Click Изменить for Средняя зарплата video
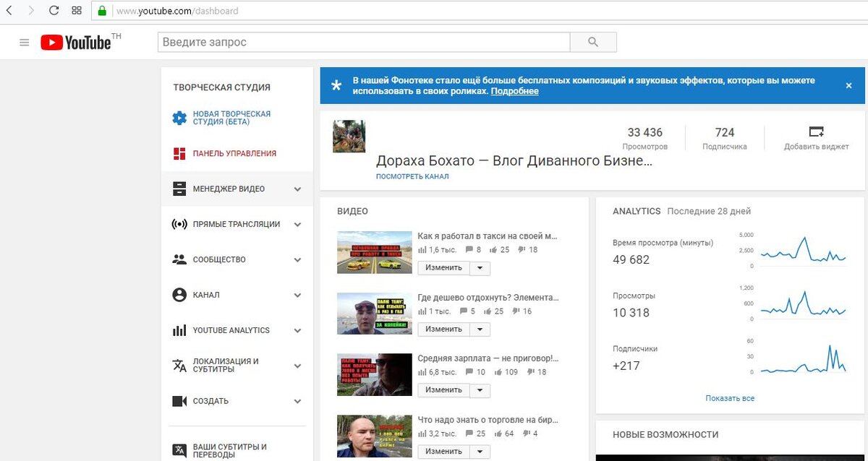This screenshot has height=461, width=868. coord(443,390)
